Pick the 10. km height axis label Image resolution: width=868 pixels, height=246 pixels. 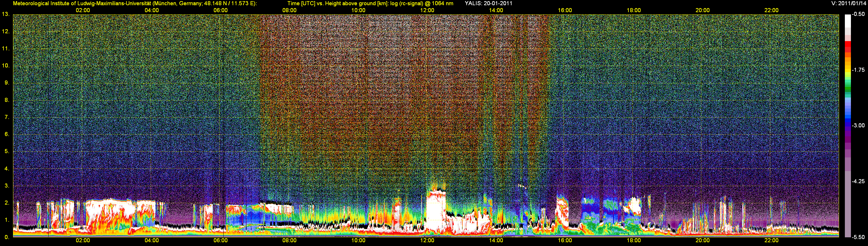(5, 66)
